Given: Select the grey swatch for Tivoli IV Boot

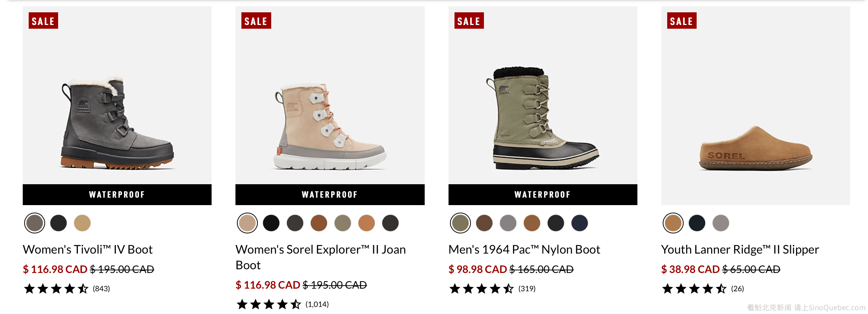Looking at the screenshot, I should coord(35,223).
